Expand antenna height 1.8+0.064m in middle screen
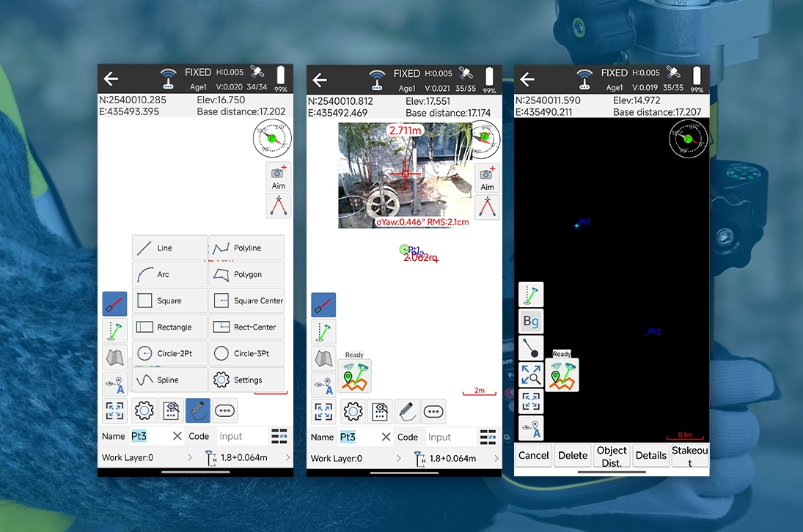 point(455,459)
